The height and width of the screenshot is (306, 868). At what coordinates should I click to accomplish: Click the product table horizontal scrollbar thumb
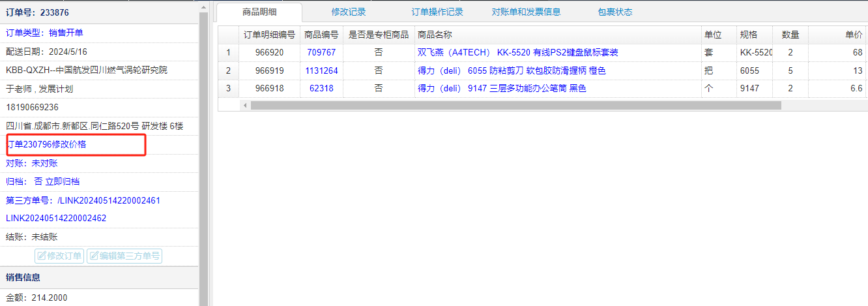tap(515, 105)
